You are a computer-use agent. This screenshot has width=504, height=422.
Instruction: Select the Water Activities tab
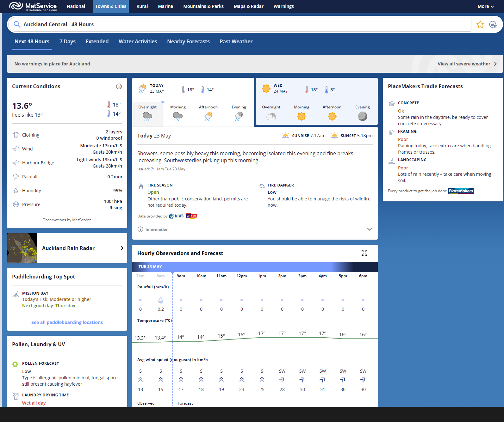(x=138, y=41)
